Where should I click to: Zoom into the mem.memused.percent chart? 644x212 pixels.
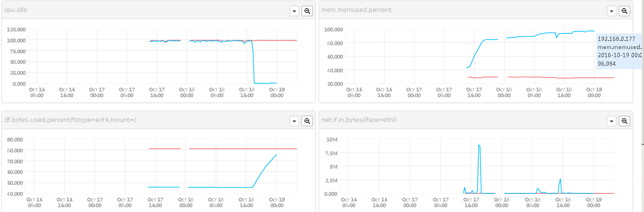pos(624,11)
